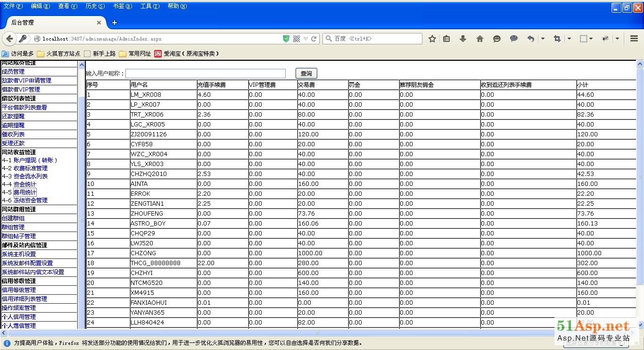
Task: Click the key site identity icon
Action: [22, 39]
